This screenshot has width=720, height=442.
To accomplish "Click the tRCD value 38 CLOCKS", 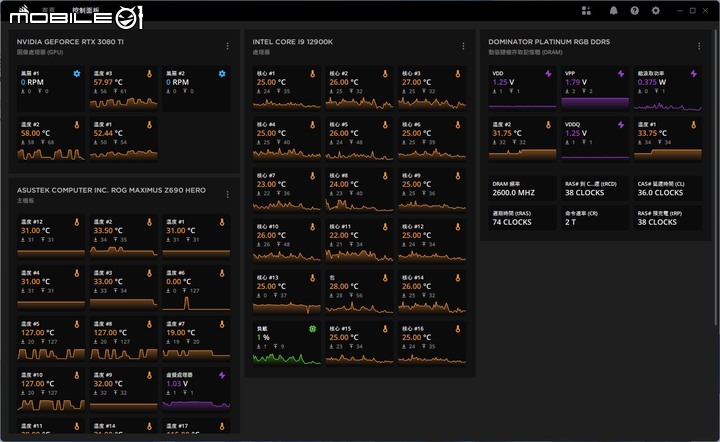I will pyautogui.click(x=585, y=193).
